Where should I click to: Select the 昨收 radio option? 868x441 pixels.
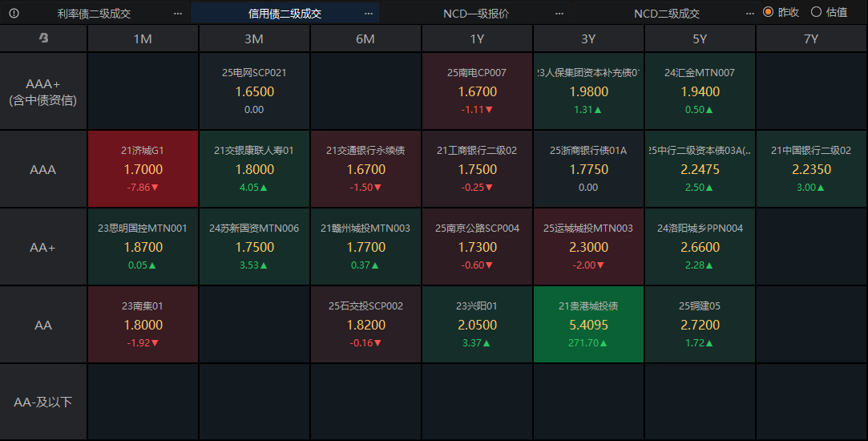(x=768, y=12)
